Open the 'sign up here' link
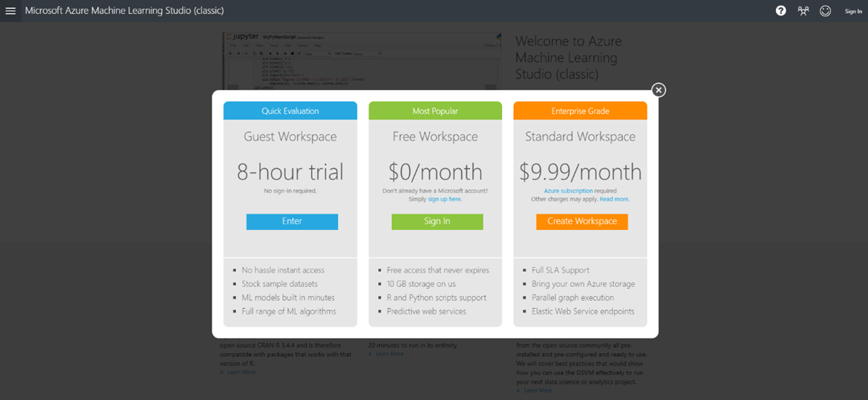Viewport: 868px width, 400px height. click(444, 199)
